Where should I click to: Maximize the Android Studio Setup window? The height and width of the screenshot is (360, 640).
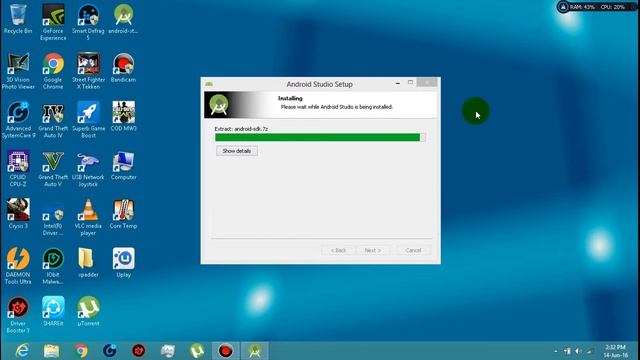click(410, 83)
